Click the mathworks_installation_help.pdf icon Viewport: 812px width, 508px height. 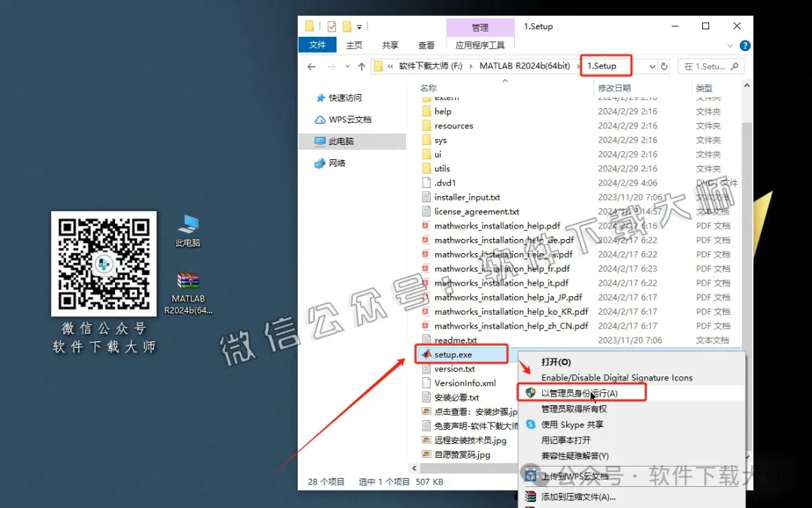(x=425, y=225)
